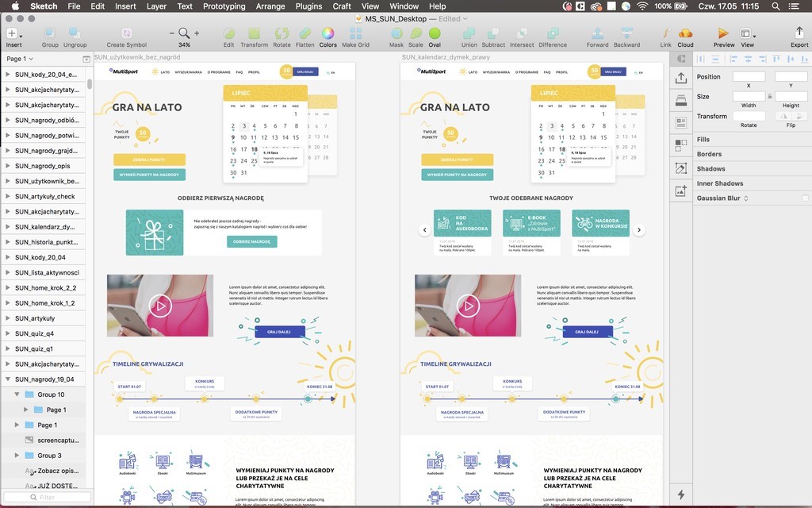
Task: Collapse the SUN_nagrody_19_04 artboard
Action: click(x=7, y=379)
